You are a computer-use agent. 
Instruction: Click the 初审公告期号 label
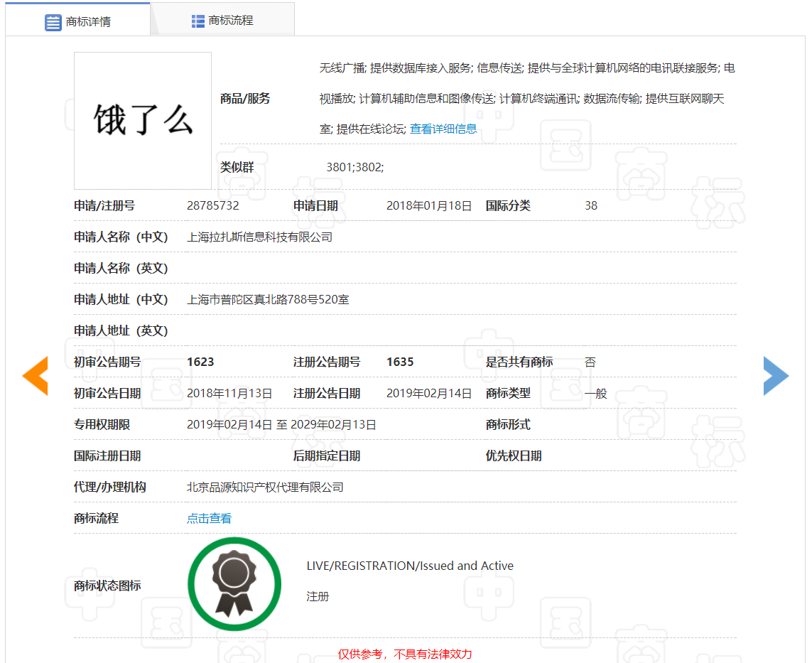(107, 362)
